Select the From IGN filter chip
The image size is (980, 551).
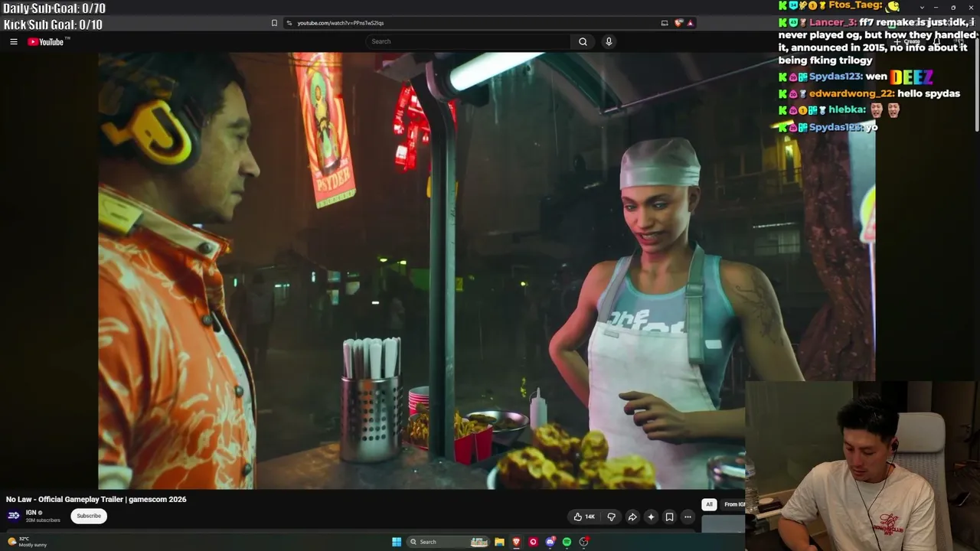coord(733,504)
